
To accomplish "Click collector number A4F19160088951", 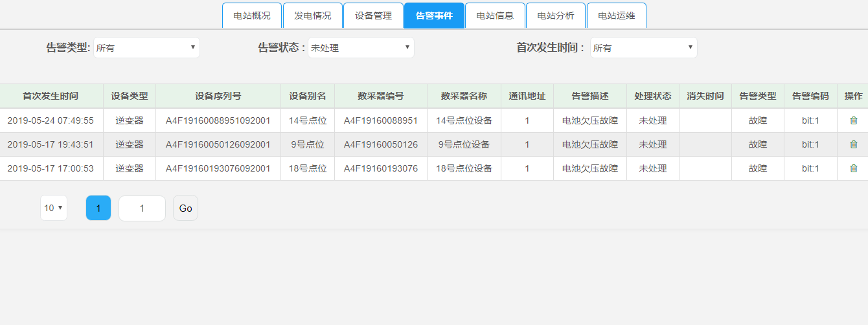I will point(381,120).
